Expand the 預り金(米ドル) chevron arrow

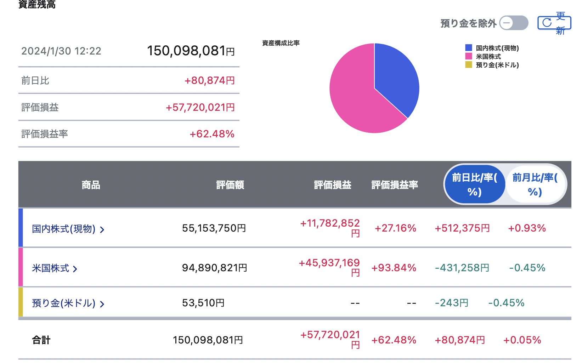click(102, 304)
